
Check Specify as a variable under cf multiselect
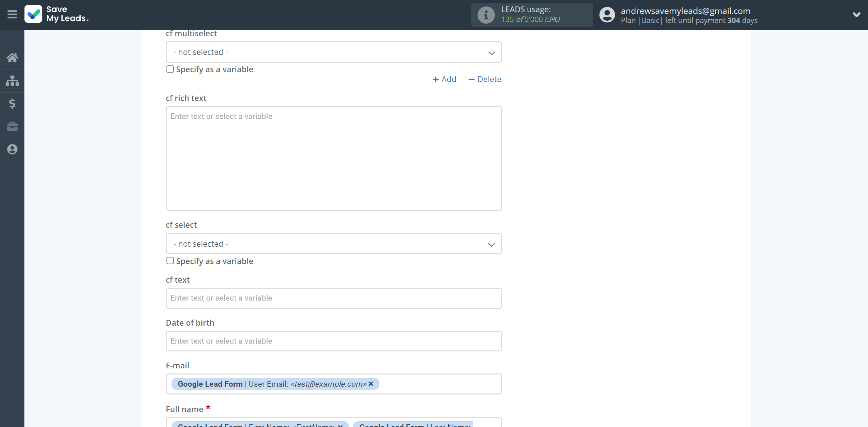[x=170, y=69]
